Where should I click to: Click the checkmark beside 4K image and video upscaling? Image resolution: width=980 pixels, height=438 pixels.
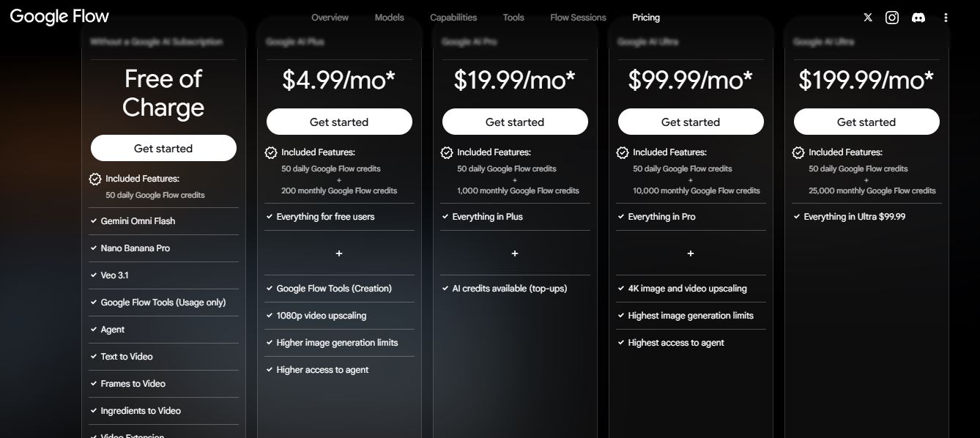click(x=621, y=289)
